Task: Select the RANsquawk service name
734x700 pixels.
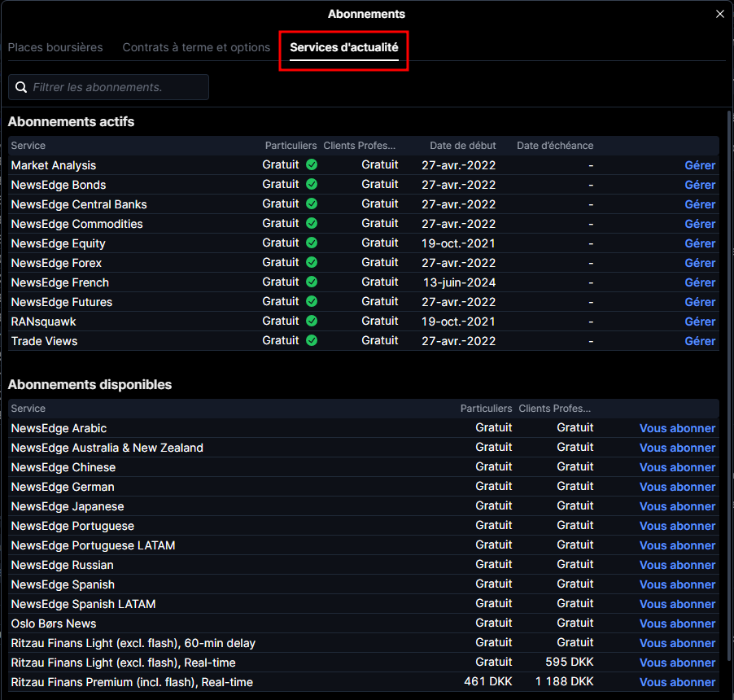Action: (x=43, y=322)
